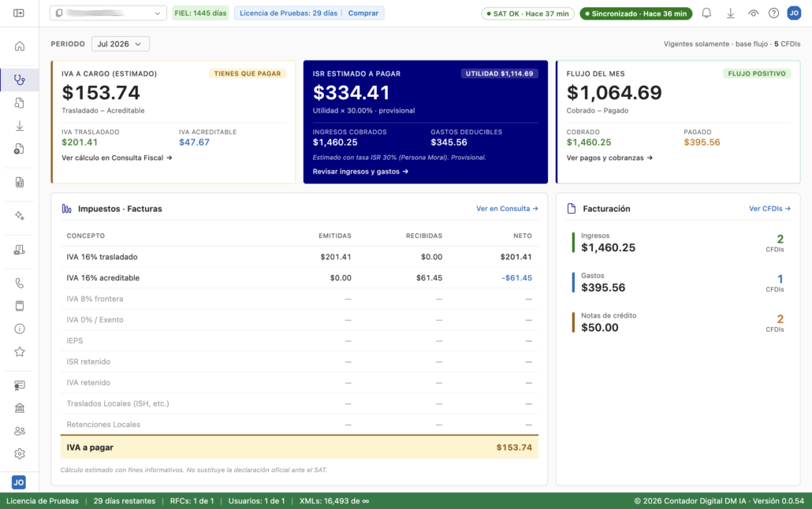Open the phone icon in sidebar
Image resolution: width=812 pixels, height=509 pixels.
pos(19,283)
